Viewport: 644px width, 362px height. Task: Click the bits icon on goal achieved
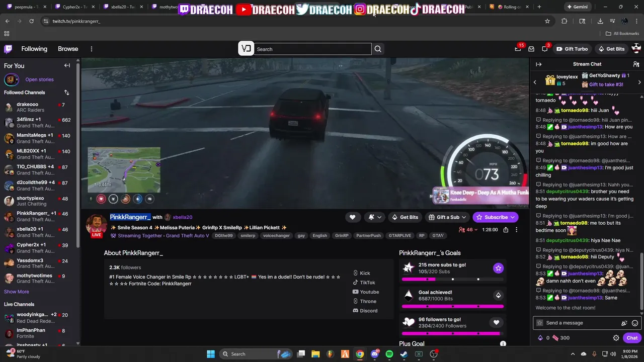(x=498, y=296)
